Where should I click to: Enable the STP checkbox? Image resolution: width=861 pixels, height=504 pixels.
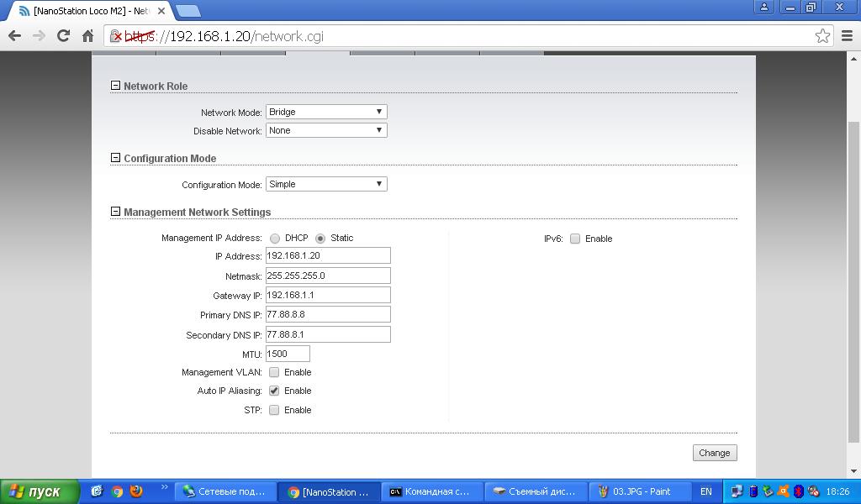(274, 410)
